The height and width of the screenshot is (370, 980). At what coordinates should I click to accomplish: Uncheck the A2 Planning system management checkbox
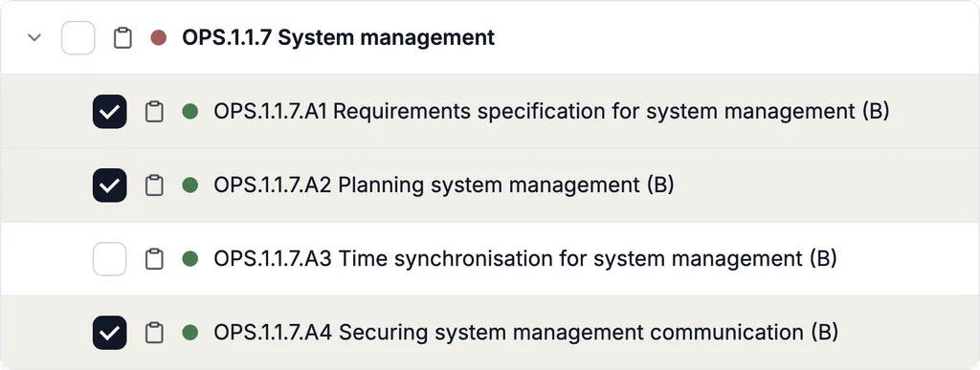(109, 185)
